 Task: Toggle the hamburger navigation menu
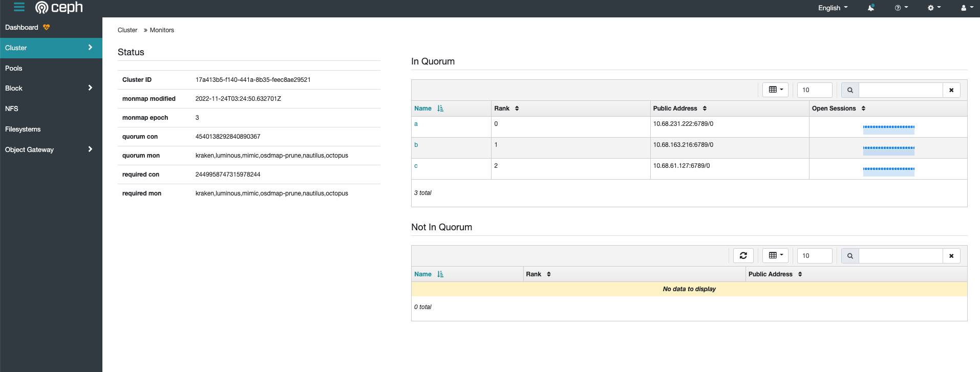pyautogui.click(x=19, y=7)
